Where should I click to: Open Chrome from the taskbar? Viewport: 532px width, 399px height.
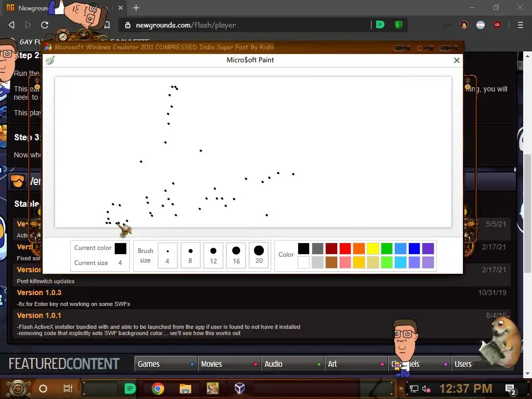pyautogui.click(x=158, y=389)
